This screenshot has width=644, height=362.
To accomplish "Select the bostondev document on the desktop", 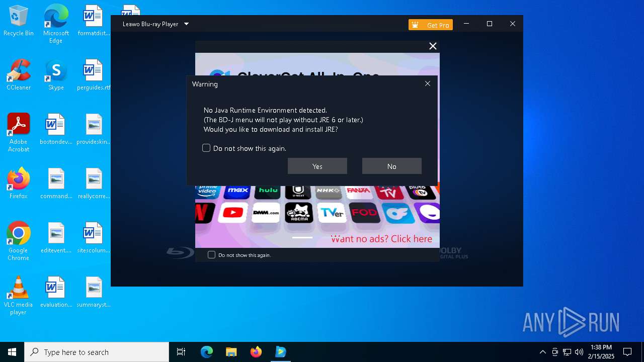I will [x=56, y=129].
